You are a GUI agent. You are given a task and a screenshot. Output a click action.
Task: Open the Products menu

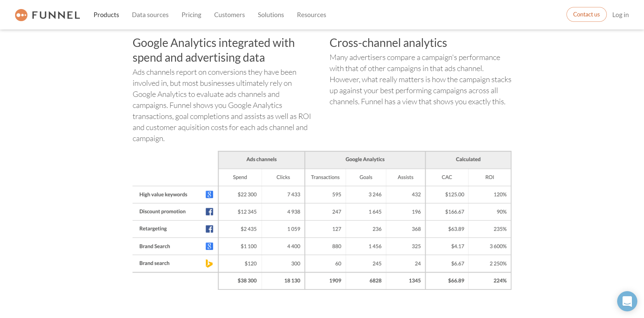pos(106,15)
